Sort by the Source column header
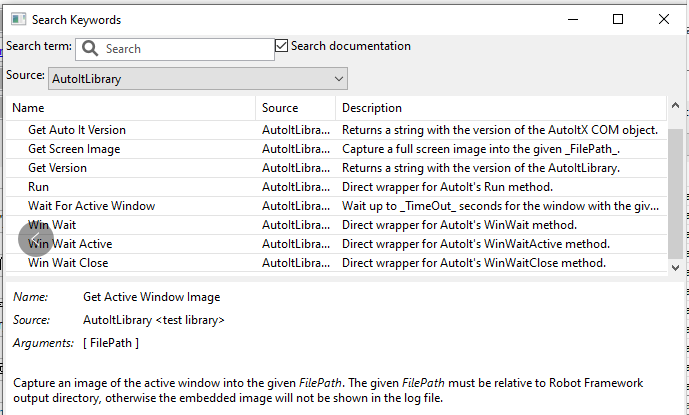 coord(294,108)
